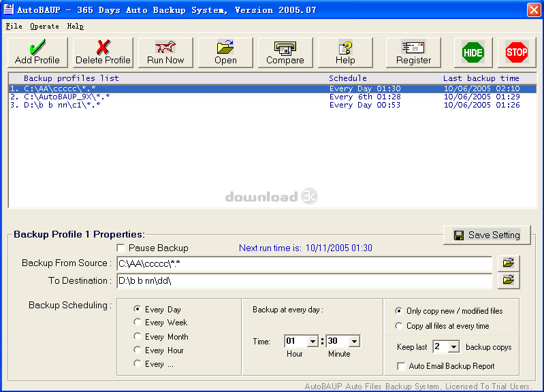Open the Minute dropdown showing 30
This screenshot has width=544, height=392.
pos(354,342)
